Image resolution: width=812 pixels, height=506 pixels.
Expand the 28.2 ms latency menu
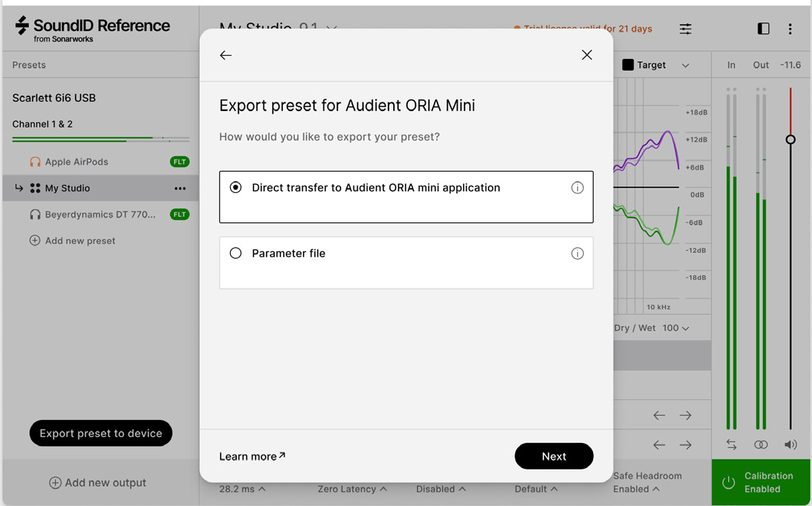(242, 489)
